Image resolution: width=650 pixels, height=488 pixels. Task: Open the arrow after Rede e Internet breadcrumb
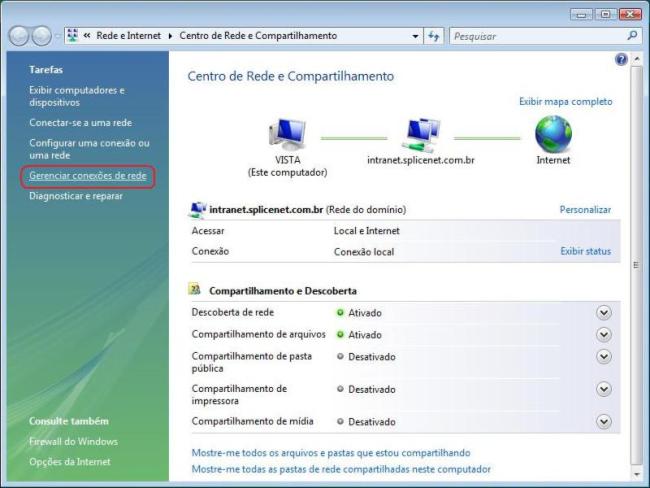[170, 36]
